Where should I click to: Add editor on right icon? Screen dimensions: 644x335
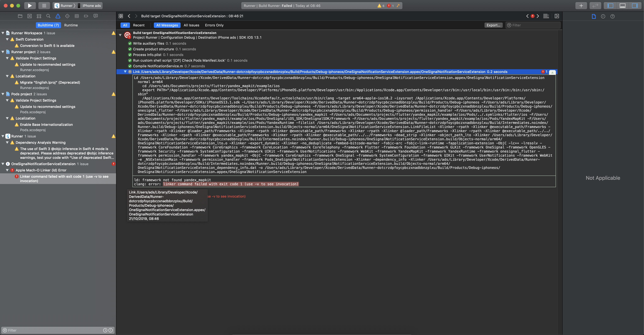coord(557,16)
